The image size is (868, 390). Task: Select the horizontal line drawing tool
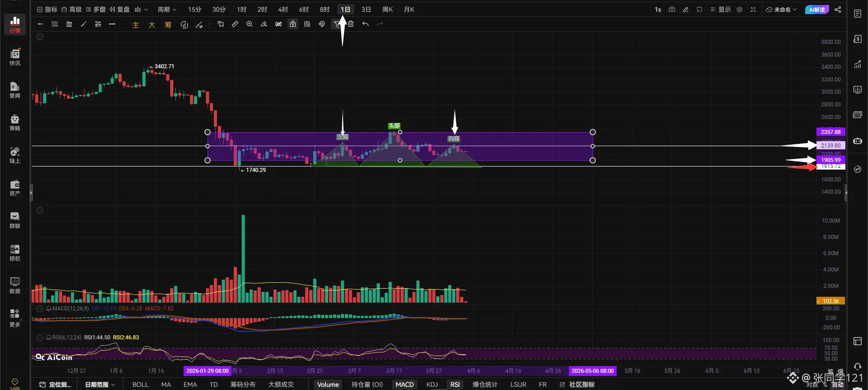[x=40, y=24]
